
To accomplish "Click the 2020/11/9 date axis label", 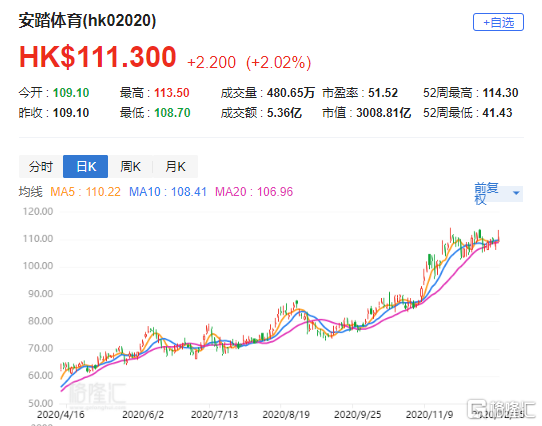I will [429, 414].
